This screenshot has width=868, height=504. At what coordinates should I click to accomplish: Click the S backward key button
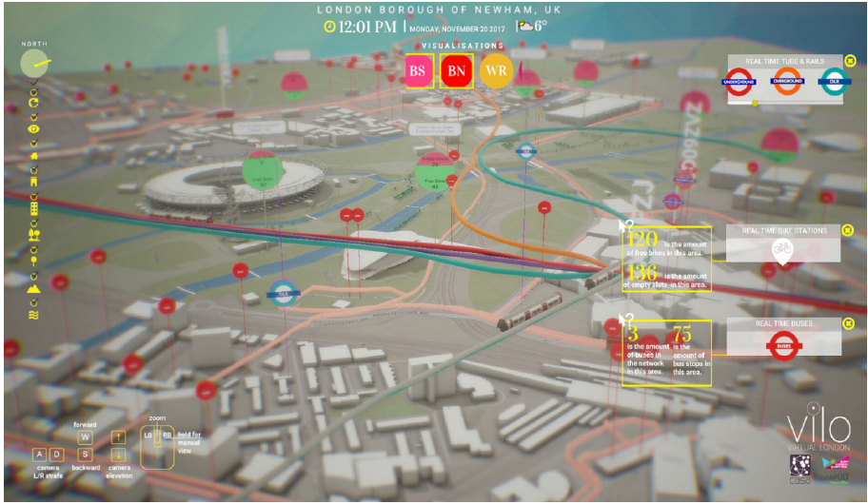coord(85,455)
